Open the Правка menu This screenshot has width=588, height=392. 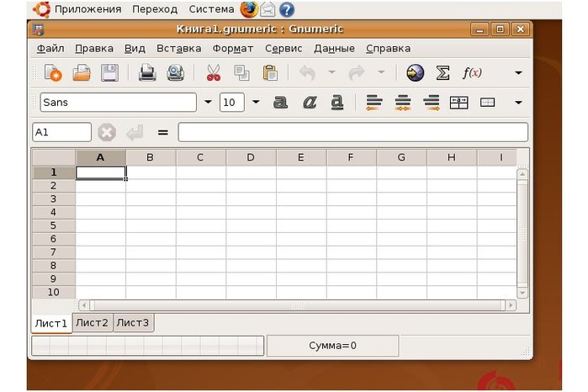point(94,49)
